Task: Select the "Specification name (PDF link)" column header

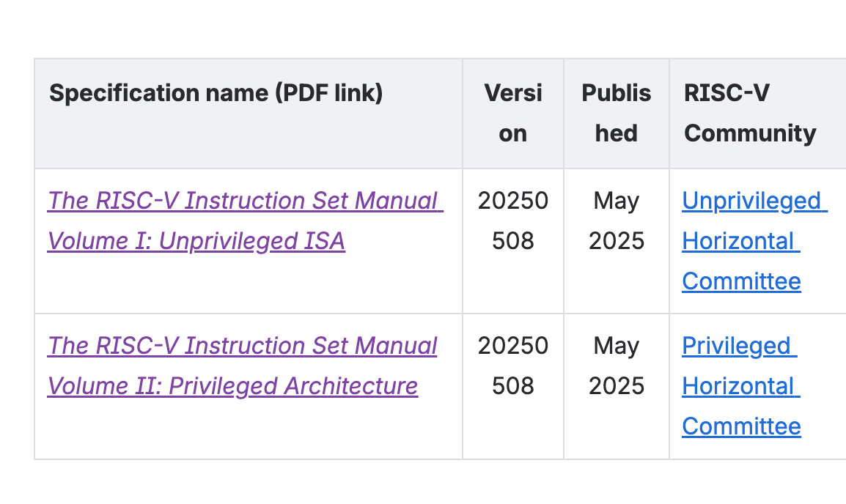Action: pos(216,93)
